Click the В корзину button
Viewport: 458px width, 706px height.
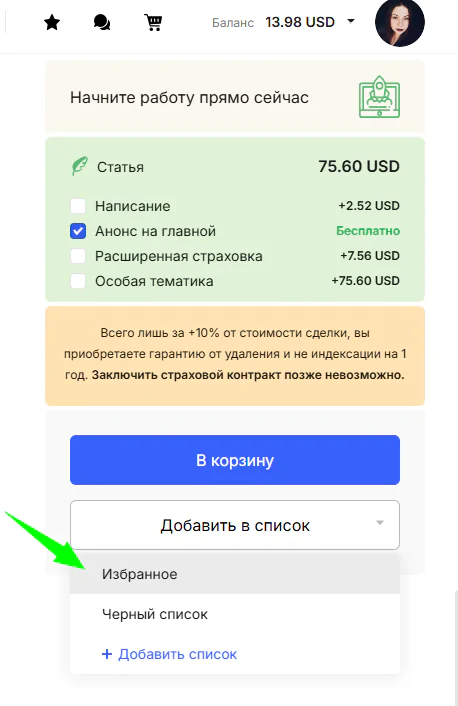point(235,460)
